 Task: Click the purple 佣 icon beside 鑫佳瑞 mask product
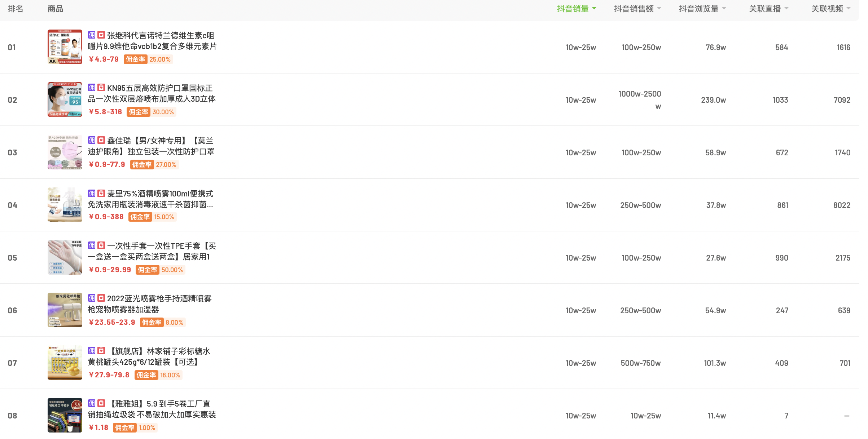tap(92, 140)
